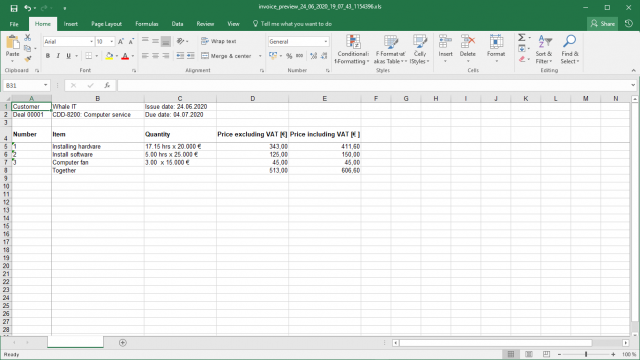Click the Clear eraser icon

(522, 59)
